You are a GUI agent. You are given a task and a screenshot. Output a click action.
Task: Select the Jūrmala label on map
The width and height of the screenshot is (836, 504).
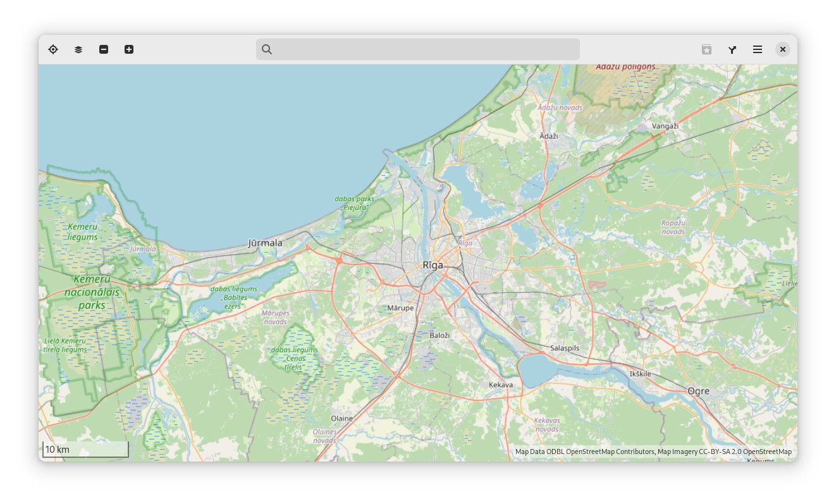[266, 243]
